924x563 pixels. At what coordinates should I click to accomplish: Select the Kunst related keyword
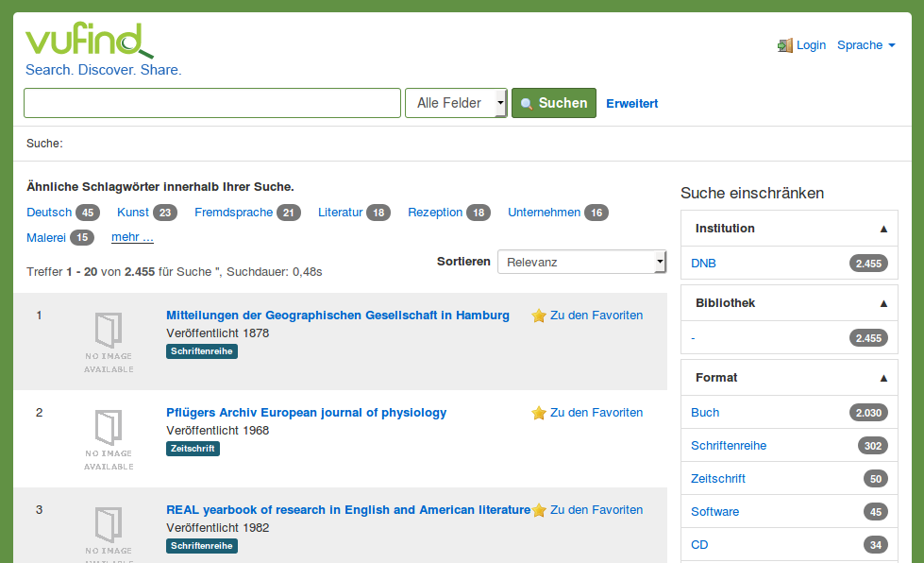(x=133, y=213)
